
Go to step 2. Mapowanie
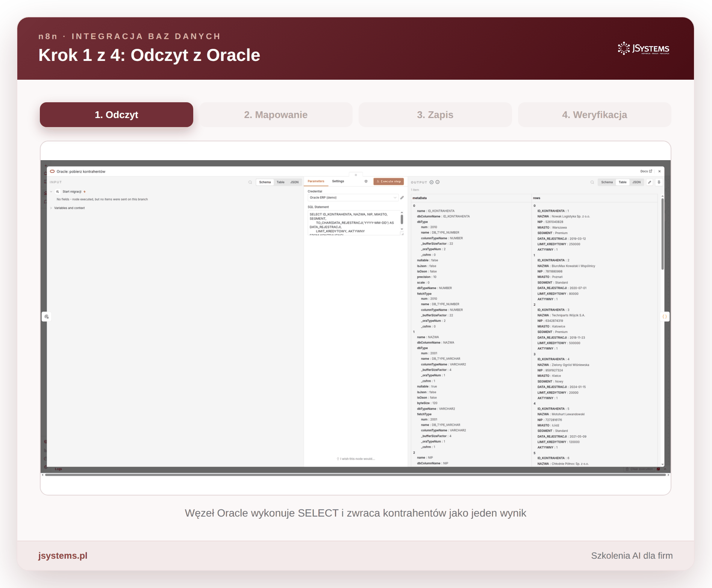276,115
